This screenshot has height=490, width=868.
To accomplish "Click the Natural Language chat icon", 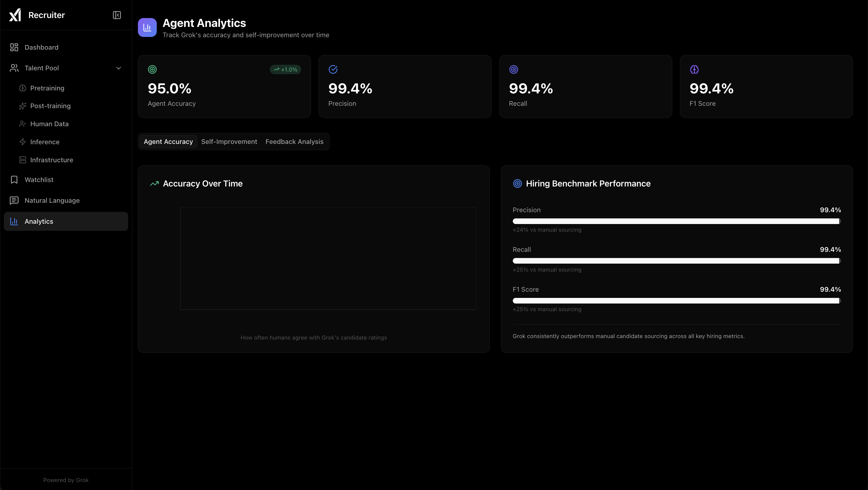I will coord(14,200).
